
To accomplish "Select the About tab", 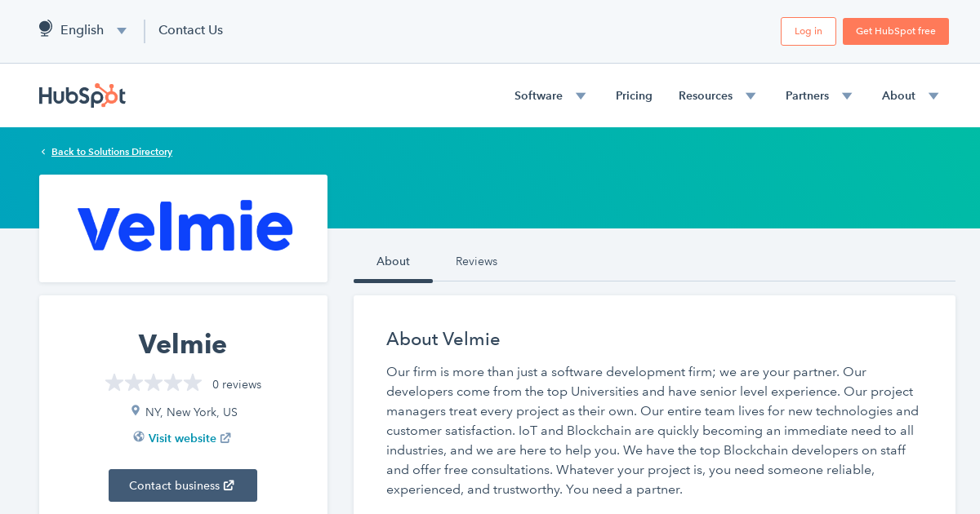I will (393, 261).
